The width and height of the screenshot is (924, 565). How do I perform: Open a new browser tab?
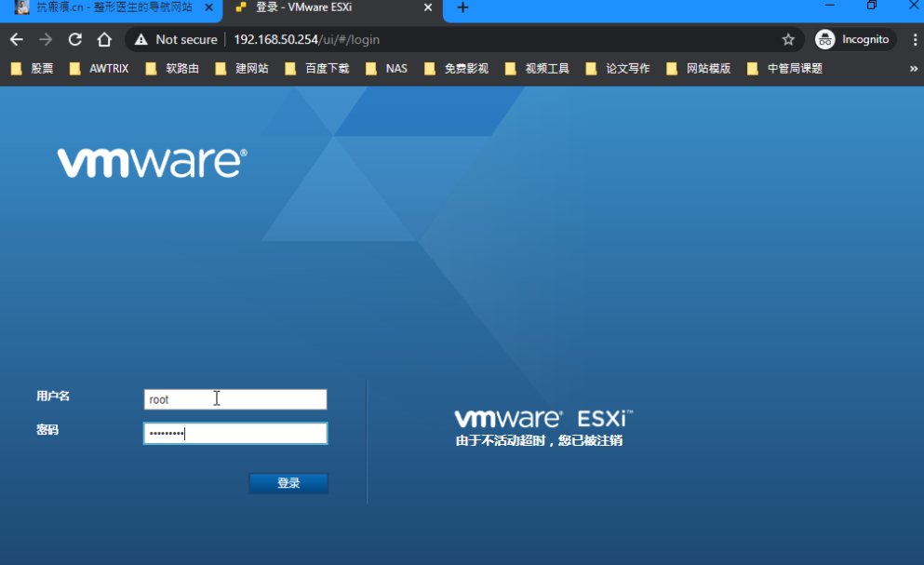tap(462, 7)
